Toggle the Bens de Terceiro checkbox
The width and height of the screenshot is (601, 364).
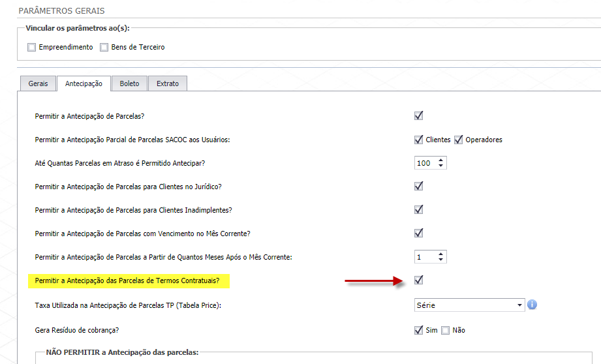104,47
